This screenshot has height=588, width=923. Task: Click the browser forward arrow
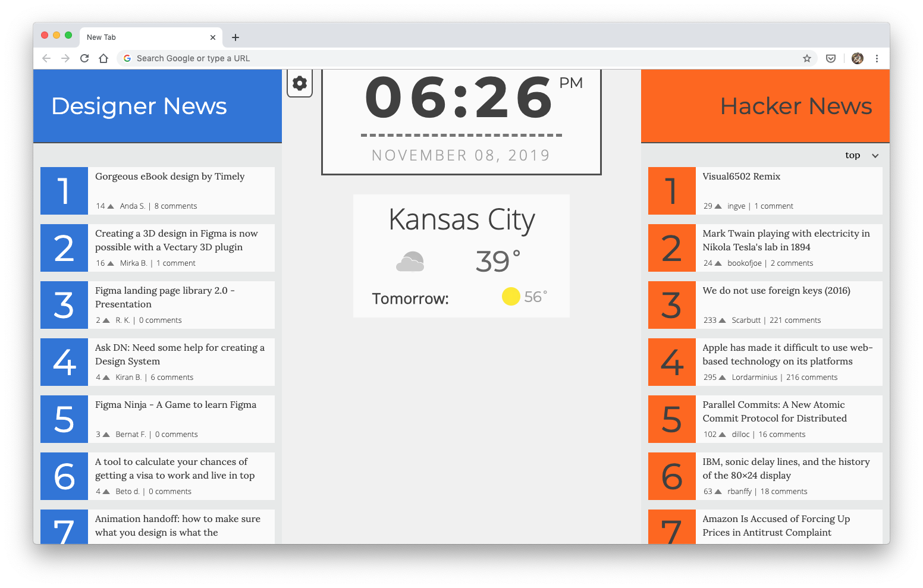pos(65,58)
